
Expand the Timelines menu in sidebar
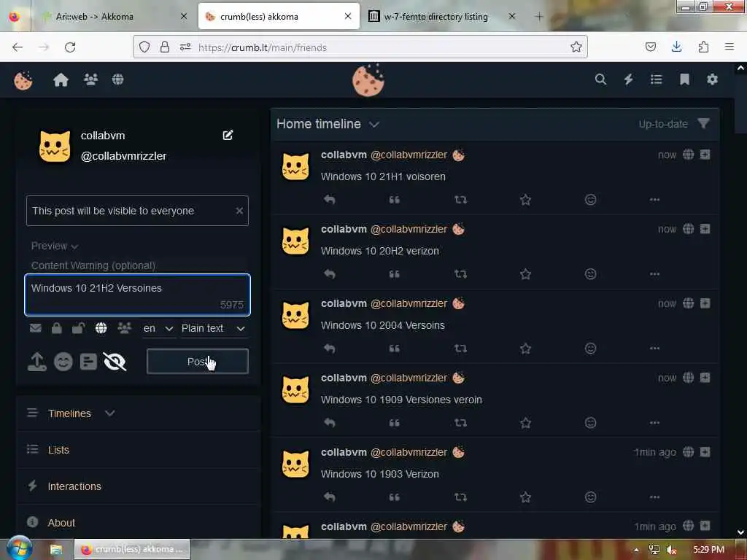pos(109,413)
